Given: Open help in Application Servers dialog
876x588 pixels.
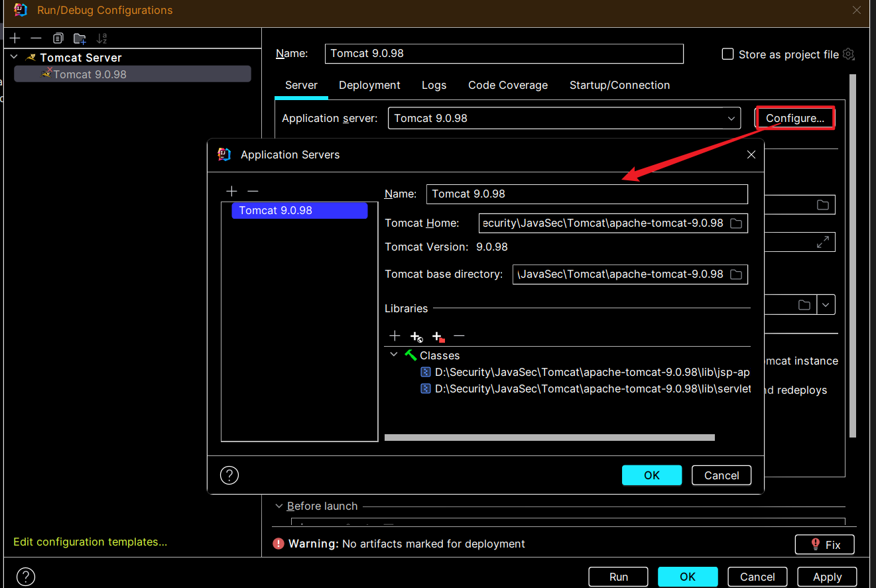Looking at the screenshot, I should coord(229,475).
